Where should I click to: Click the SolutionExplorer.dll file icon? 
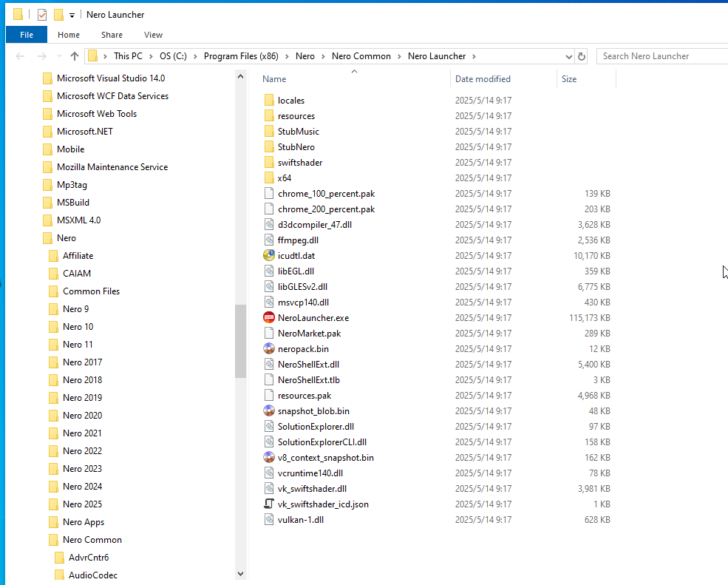[269, 427]
